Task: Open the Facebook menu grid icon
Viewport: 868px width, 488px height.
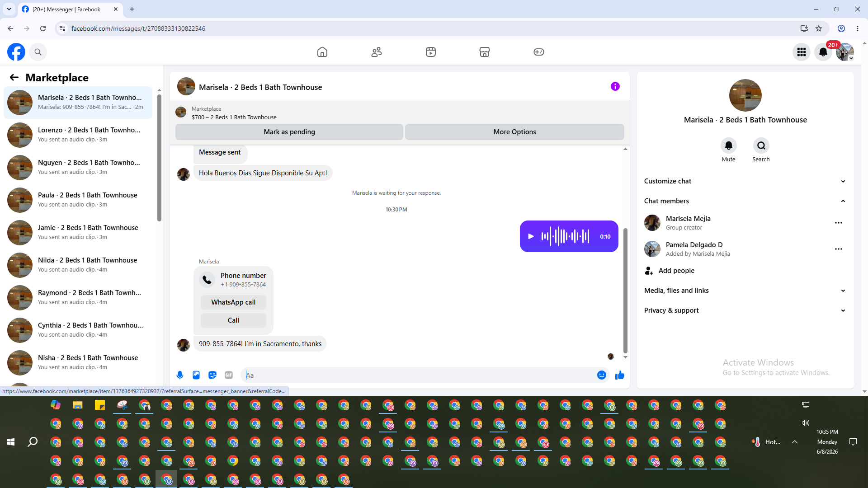Action: 802,52
